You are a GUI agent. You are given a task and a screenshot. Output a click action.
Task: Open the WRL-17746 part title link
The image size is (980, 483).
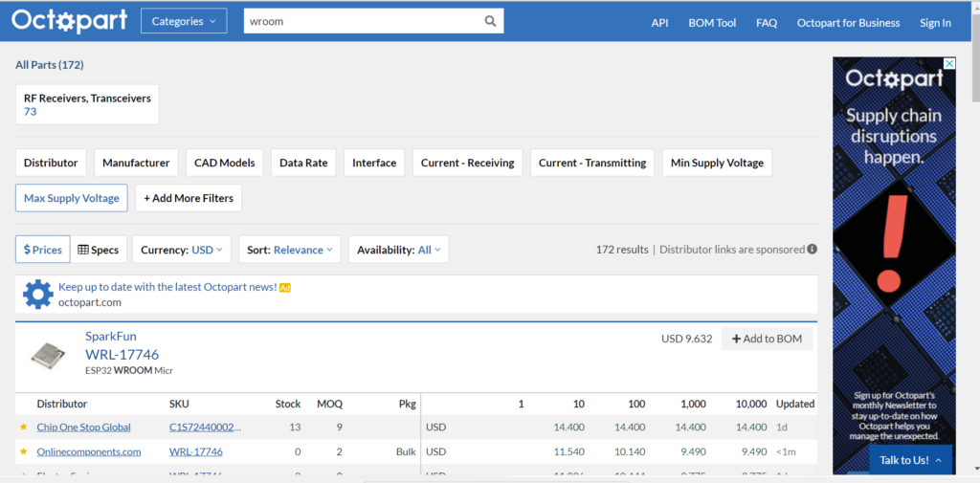point(122,354)
